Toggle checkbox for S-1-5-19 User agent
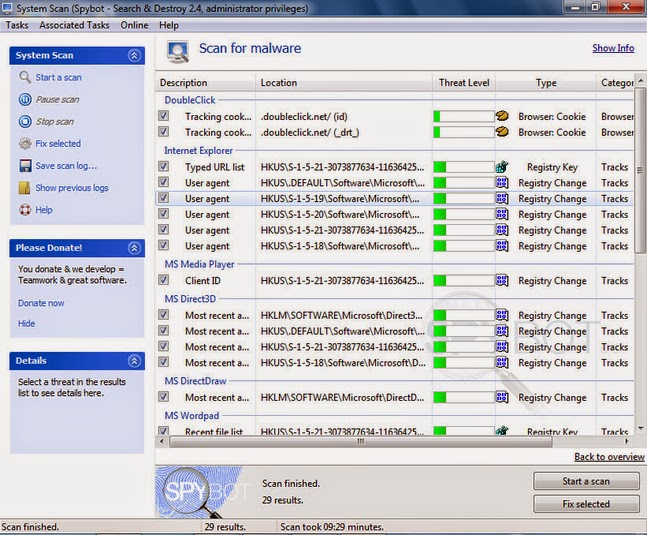This screenshot has height=535, width=647. click(163, 198)
